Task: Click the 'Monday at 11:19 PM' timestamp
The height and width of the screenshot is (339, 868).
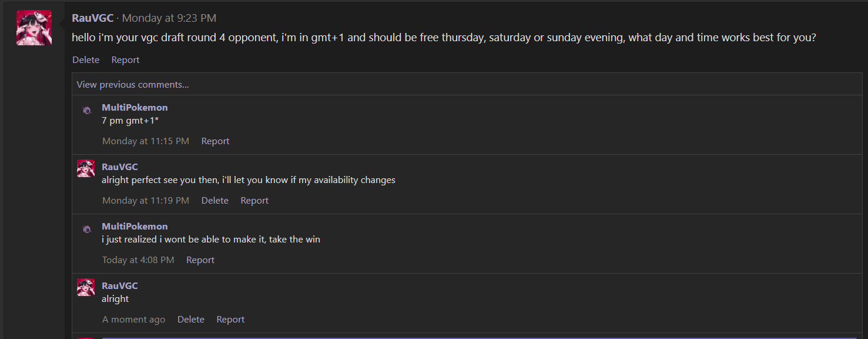Action: click(146, 201)
